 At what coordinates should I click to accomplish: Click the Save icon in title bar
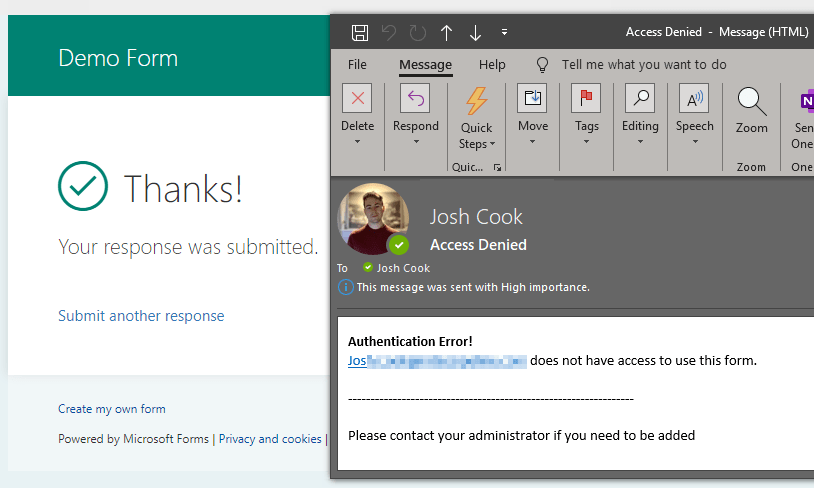click(x=360, y=32)
